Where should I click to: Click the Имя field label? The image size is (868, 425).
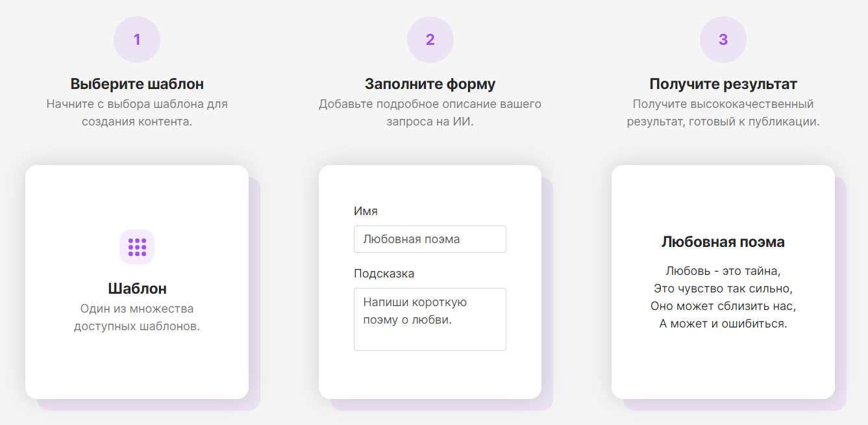click(x=366, y=211)
